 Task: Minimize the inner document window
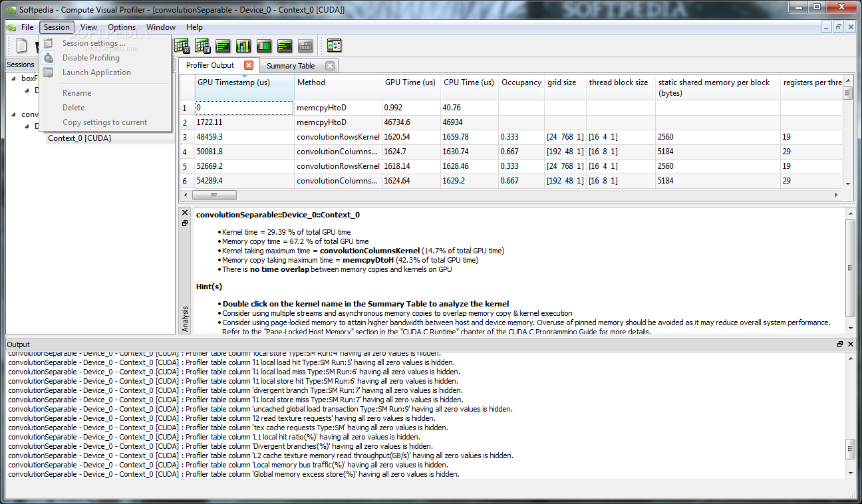(826, 27)
